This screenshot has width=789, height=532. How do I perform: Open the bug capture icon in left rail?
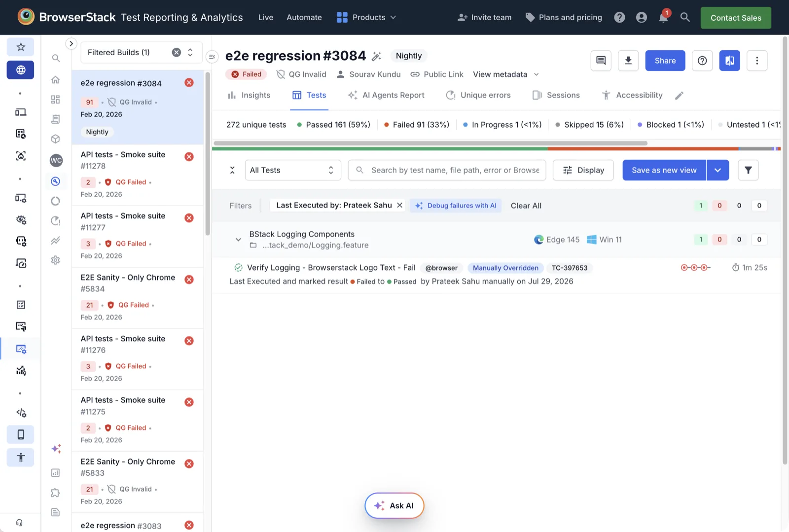click(x=21, y=156)
